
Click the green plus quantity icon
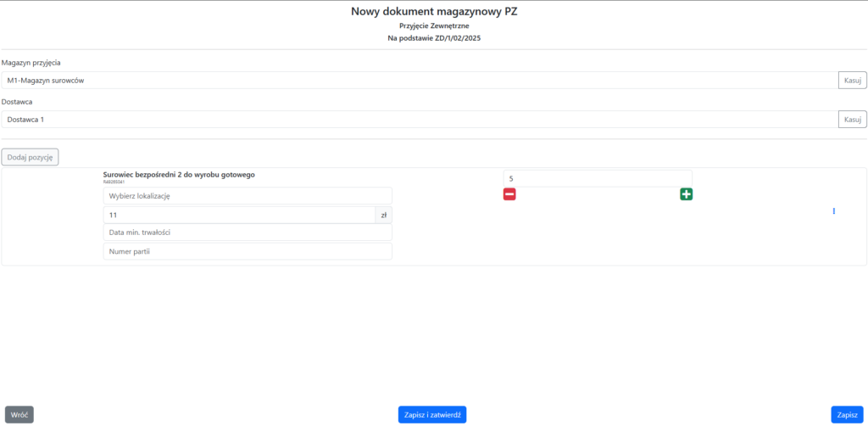click(686, 194)
